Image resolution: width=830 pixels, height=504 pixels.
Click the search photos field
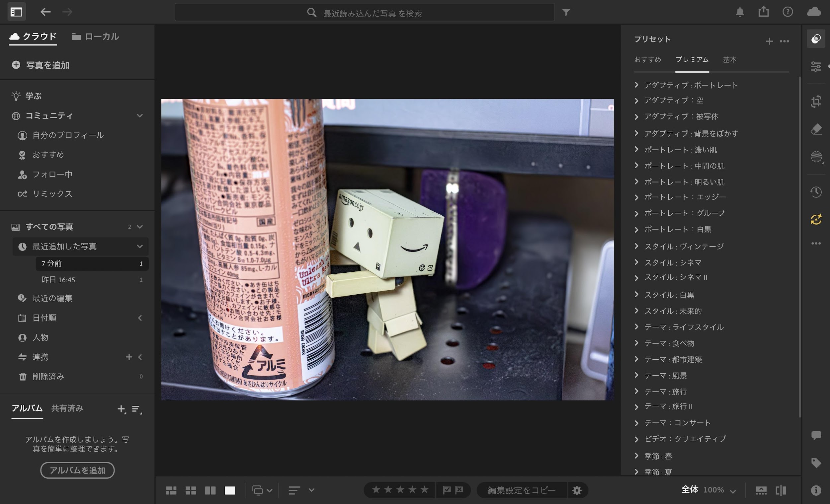coord(365,13)
